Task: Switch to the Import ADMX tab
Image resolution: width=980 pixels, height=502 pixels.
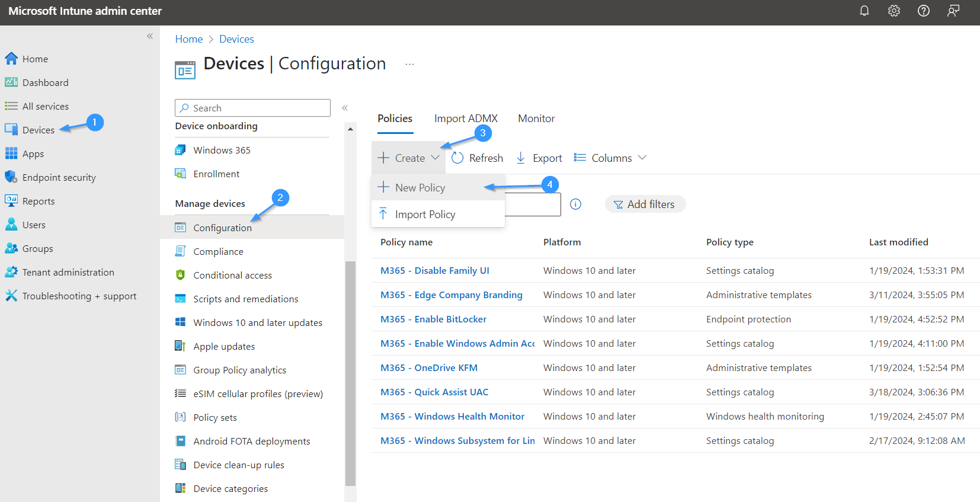Action: click(466, 119)
